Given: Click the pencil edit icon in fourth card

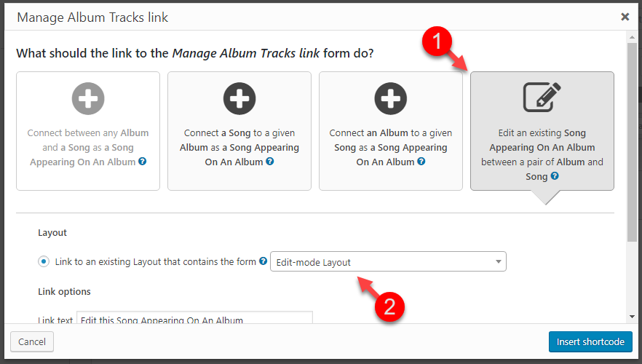Looking at the screenshot, I should click(542, 97).
